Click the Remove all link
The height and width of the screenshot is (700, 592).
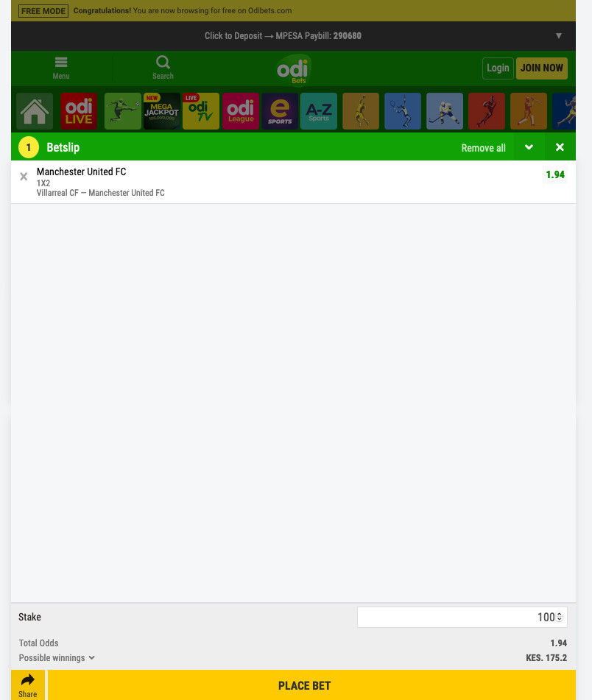point(484,148)
